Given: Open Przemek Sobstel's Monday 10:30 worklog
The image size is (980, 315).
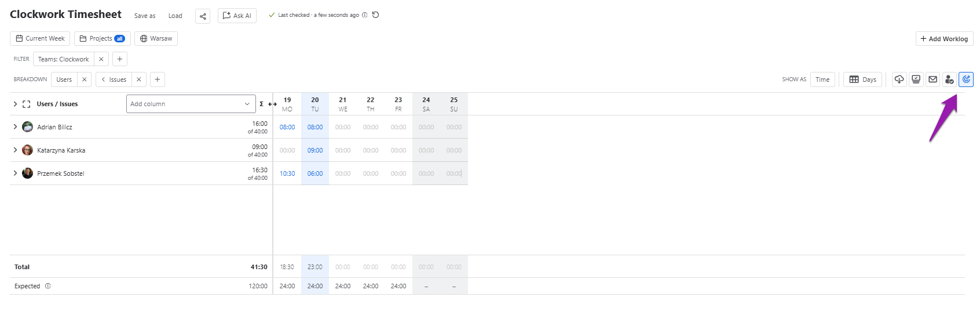Looking at the screenshot, I should 287,173.
